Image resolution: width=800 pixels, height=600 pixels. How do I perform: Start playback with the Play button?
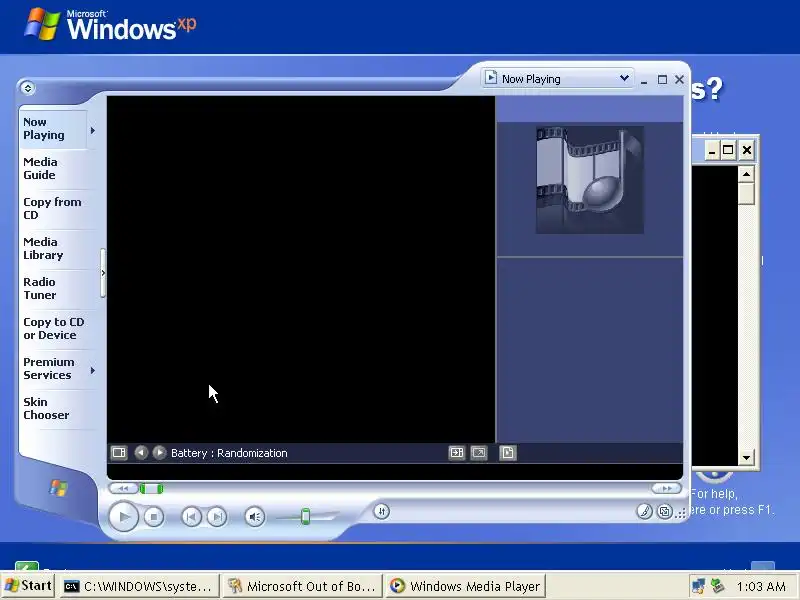pos(123,516)
